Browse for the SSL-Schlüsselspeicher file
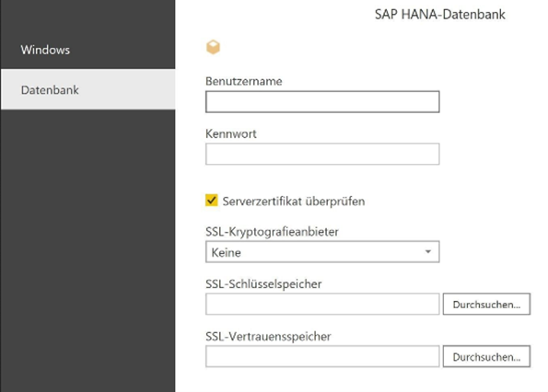 [x=486, y=304]
